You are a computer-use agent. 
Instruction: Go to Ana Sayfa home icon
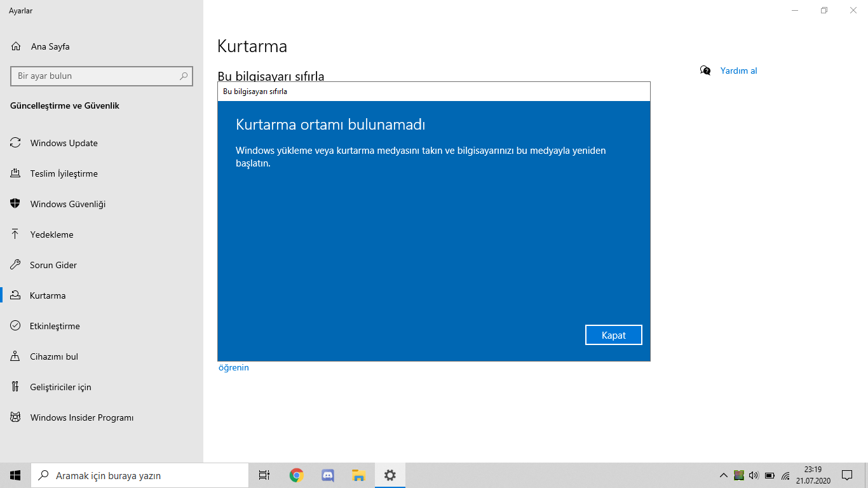tap(16, 46)
